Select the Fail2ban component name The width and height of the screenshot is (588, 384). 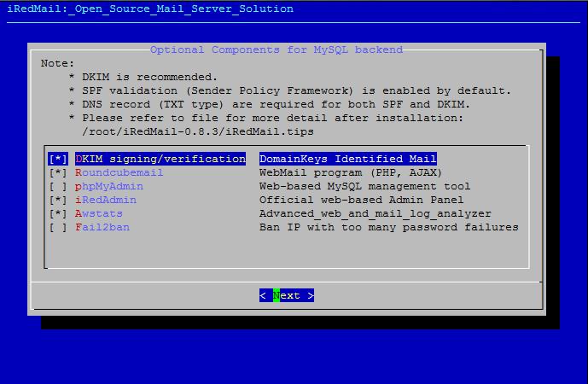[102, 227]
